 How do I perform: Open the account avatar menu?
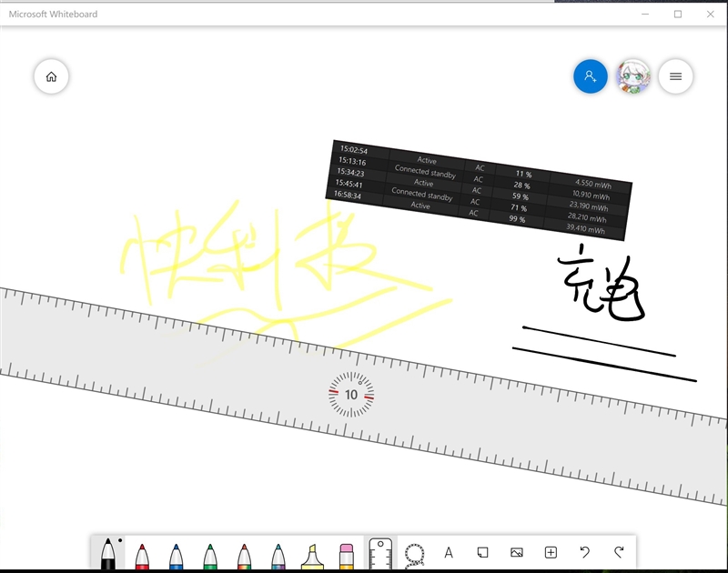click(633, 76)
